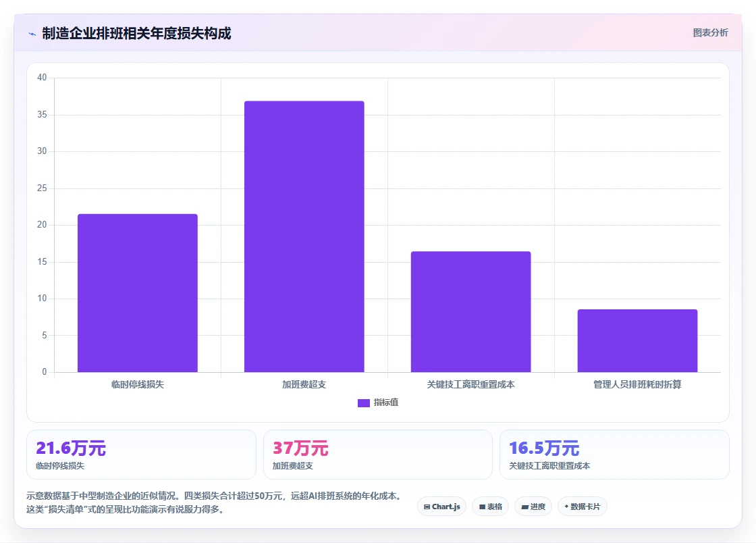Viewport: 756px width, 543px height.
Task: Click the 临时停线损失 caption under 21.6万元
Action: click(60, 466)
